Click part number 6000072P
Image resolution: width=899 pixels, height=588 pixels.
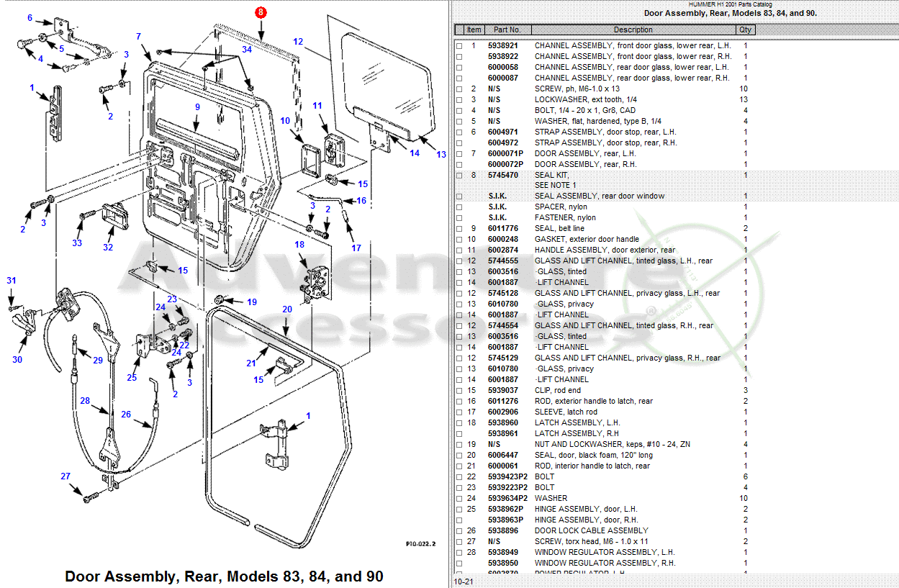505,165
